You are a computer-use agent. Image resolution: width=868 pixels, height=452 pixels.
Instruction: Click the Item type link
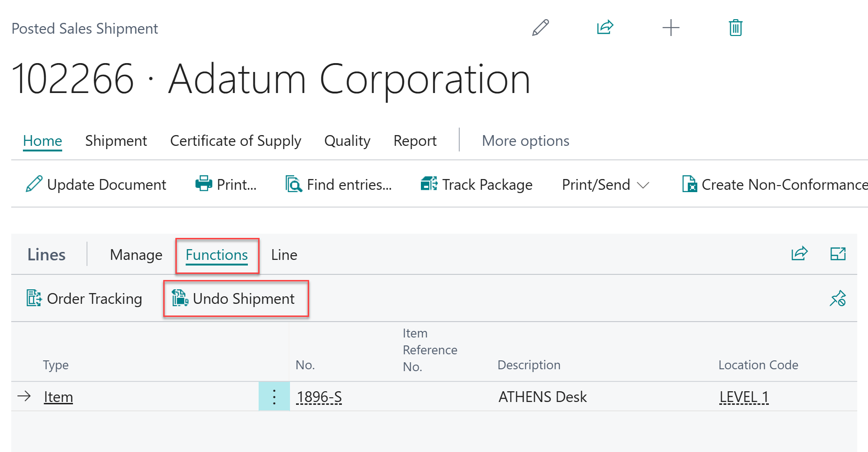pyautogui.click(x=58, y=396)
